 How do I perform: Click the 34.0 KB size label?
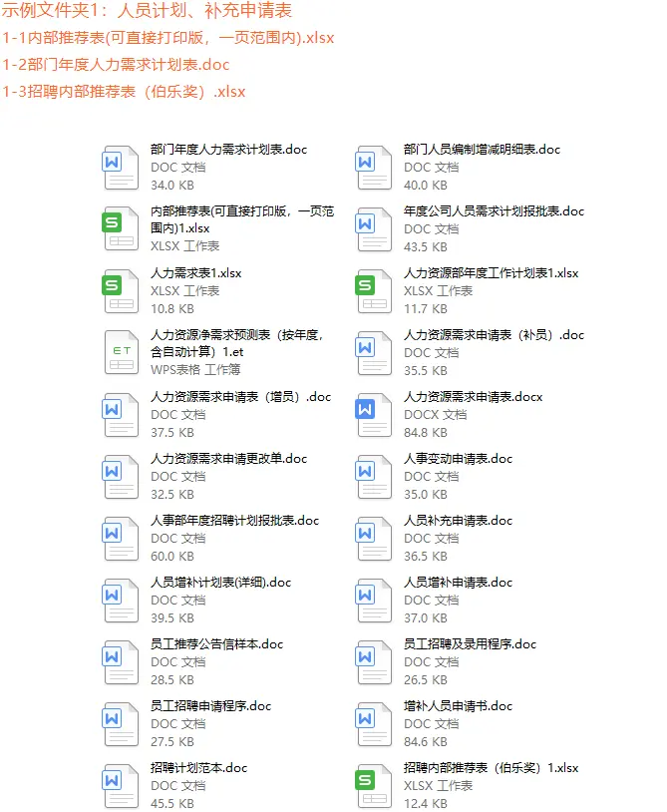tap(172, 185)
